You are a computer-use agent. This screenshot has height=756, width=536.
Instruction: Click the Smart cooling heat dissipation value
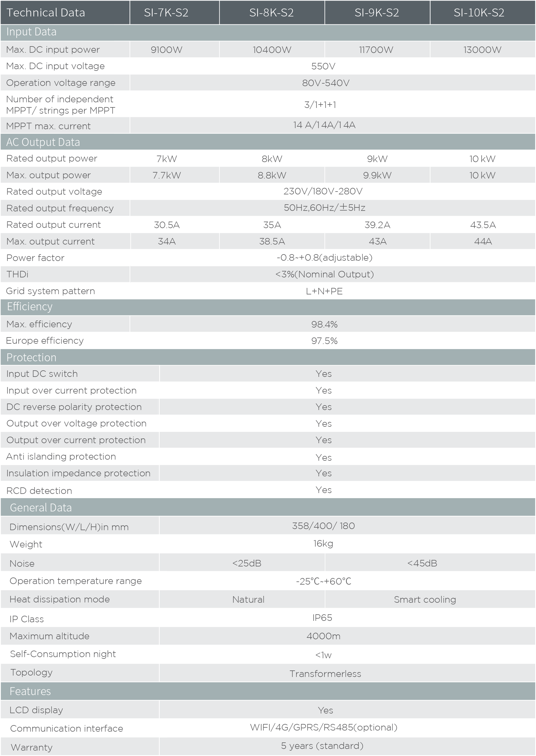[x=425, y=600]
